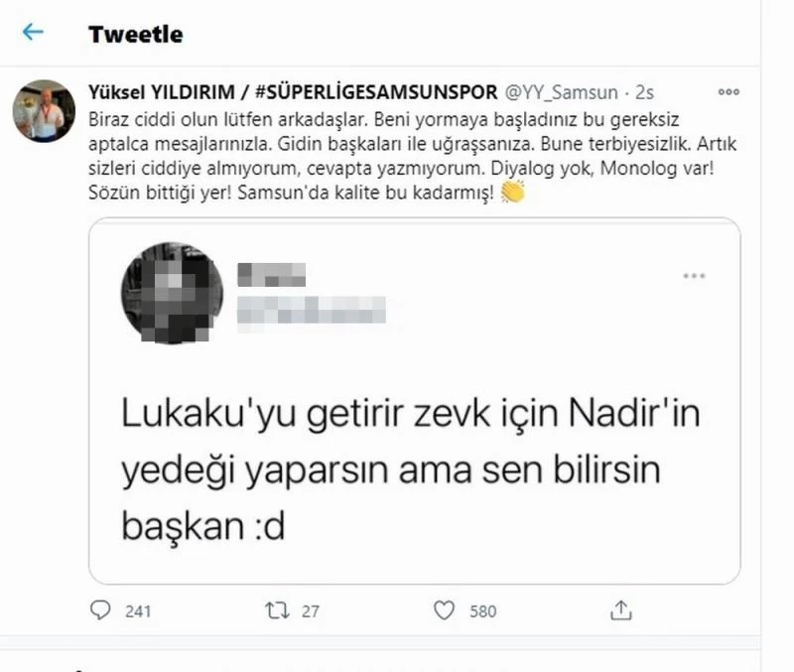Retweet using the retweet arrows icon
Screen dimensions: 794x672
pos(277,609)
